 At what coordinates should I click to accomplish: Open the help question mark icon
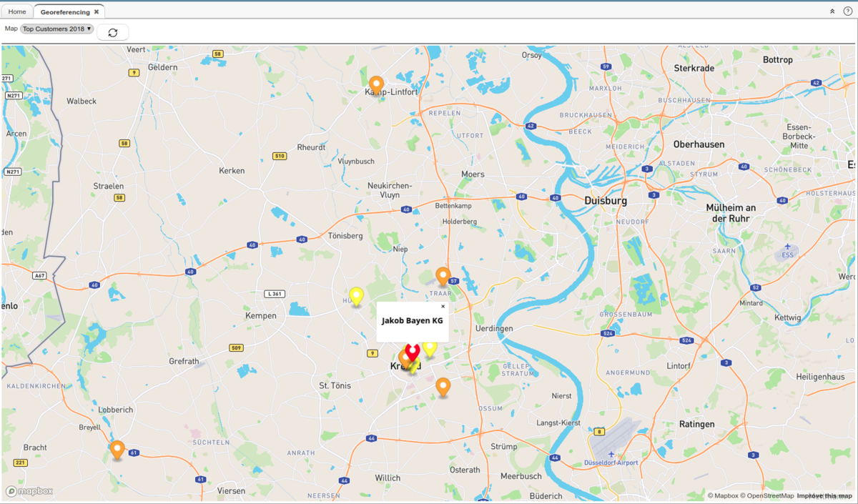click(847, 11)
